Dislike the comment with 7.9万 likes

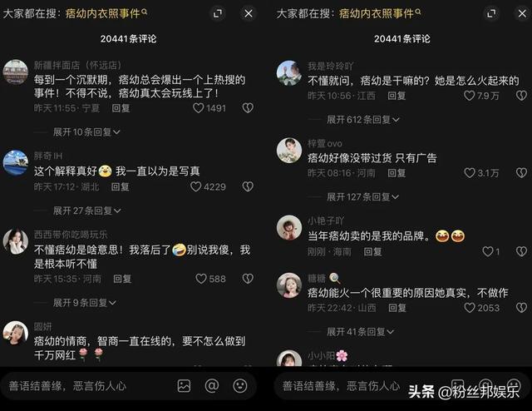point(521,96)
